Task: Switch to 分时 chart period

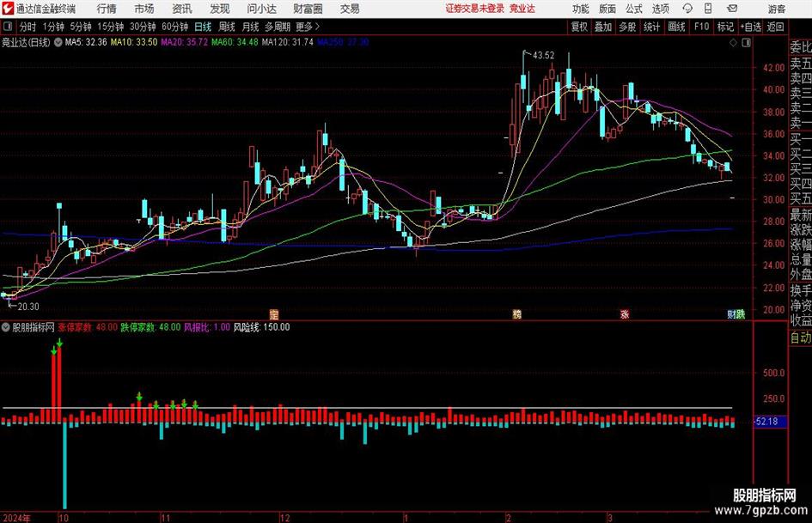Action: [28, 27]
